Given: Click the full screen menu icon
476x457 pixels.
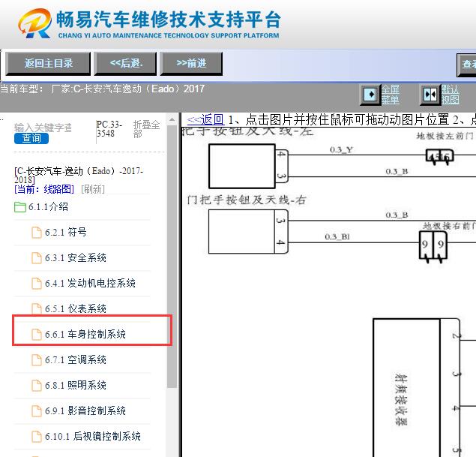Looking at the screenshot, I should pyautogui.click(x=370, y=95).
